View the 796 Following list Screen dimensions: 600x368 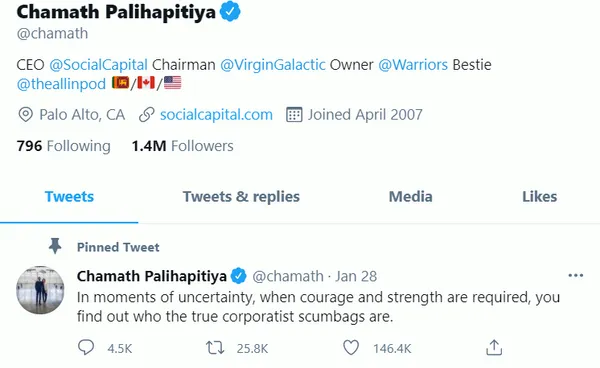[x=64, y=146]
